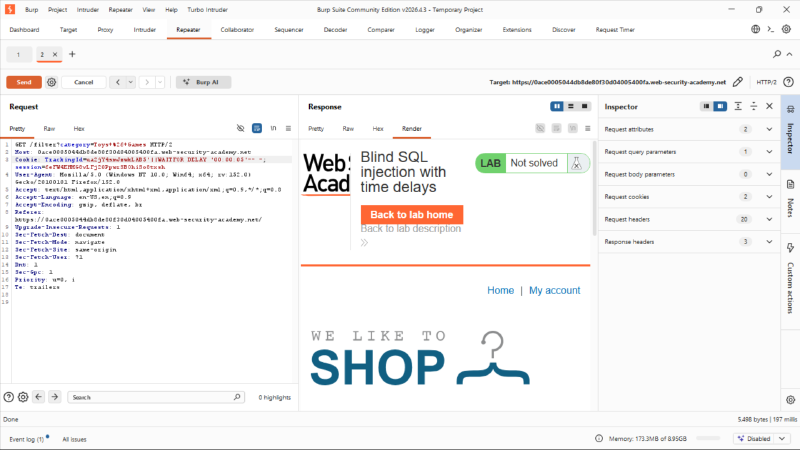Click the Burp AI button
800x450 pixels.
[x=204, y=82]
